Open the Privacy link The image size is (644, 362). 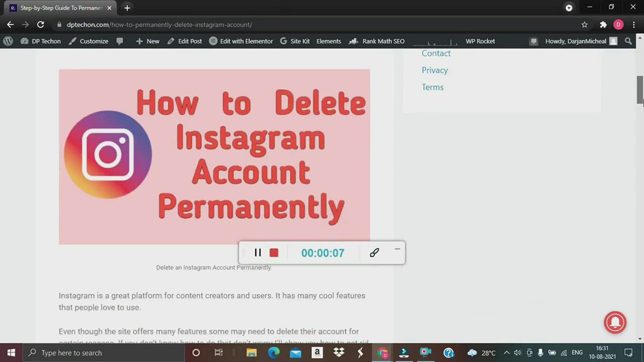(x=435, y=70)
